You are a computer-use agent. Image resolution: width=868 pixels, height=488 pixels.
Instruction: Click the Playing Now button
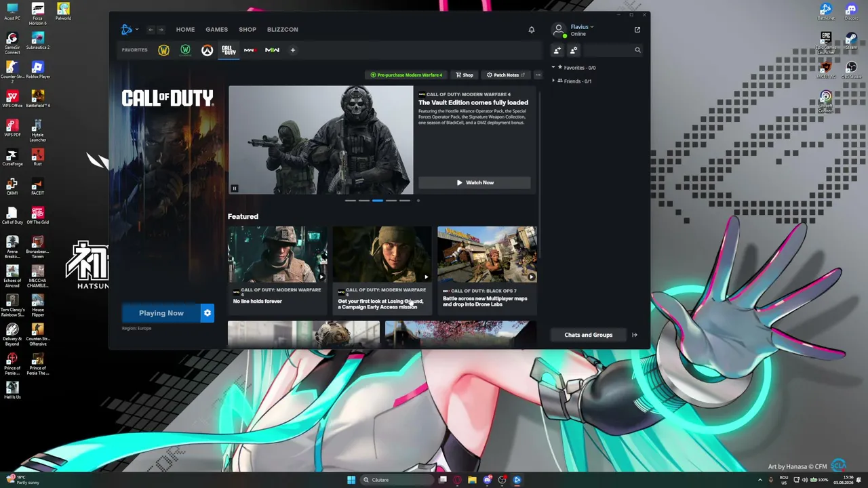tap(161, 313)
